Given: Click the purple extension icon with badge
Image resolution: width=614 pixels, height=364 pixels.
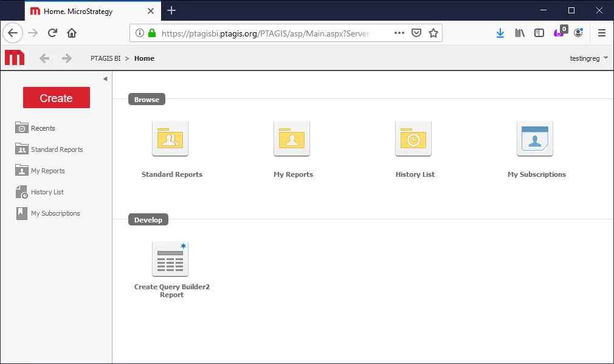Looking at the screenshot, I should coord(561,32).
